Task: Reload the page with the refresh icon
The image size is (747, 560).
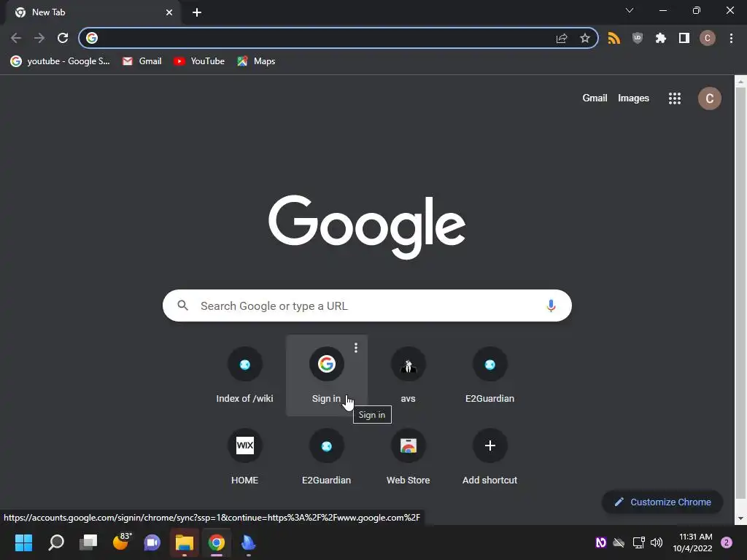Action: click(63, 38)
